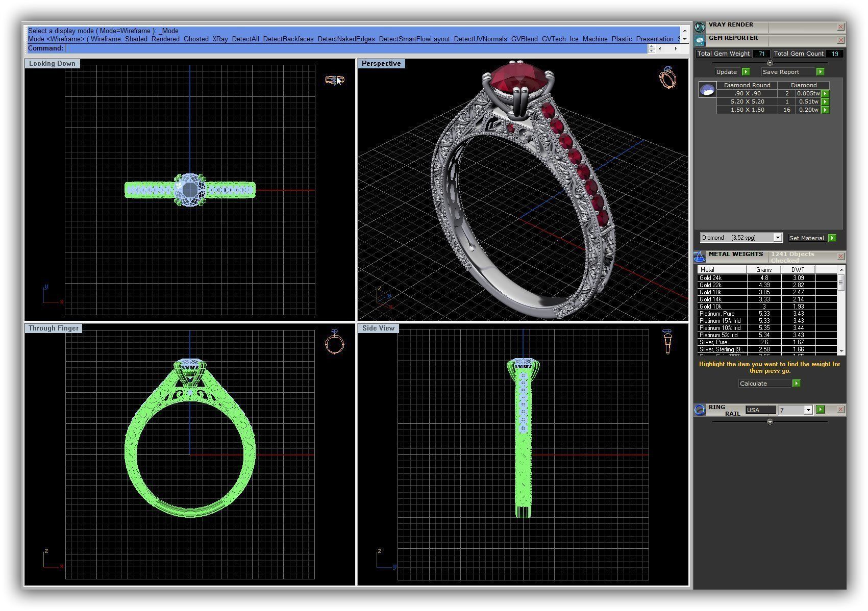Choose Shaded display mode option

pos(136,39)
